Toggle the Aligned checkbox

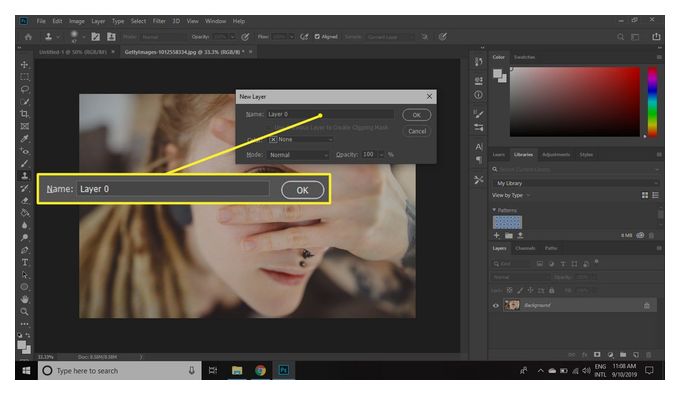click(317, 36)
